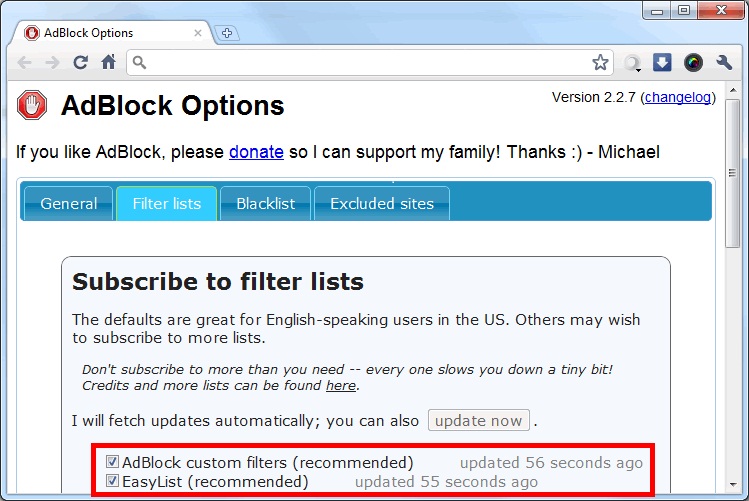This screenshot has height=501, width=749.
Task: Click the browser back arrow
Action: pyautogui.click(x=24, y=63)
